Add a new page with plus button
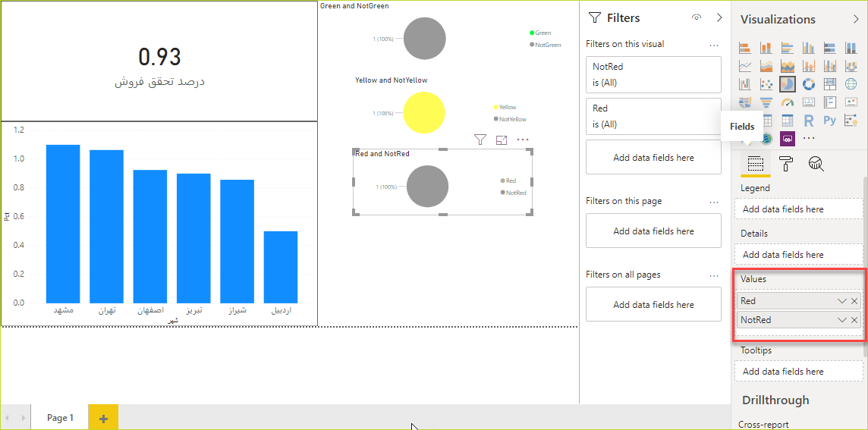 point(103,418)
